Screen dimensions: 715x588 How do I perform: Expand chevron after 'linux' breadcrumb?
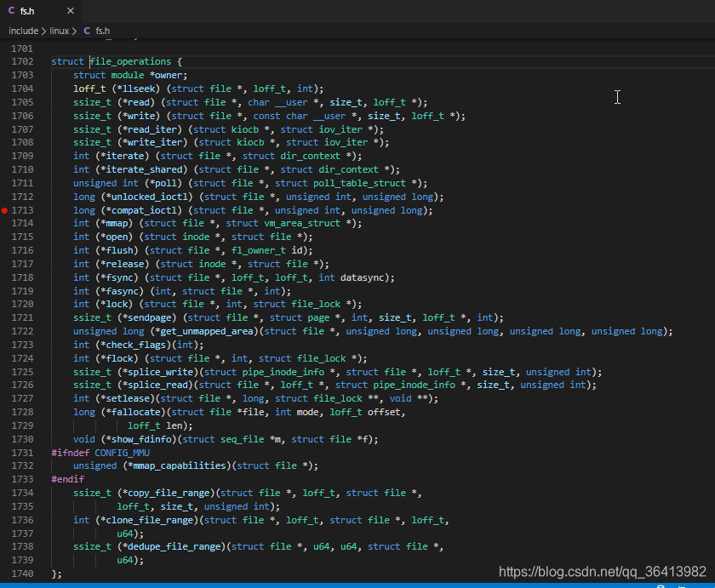pyautogui.click(x=74, y=31)
